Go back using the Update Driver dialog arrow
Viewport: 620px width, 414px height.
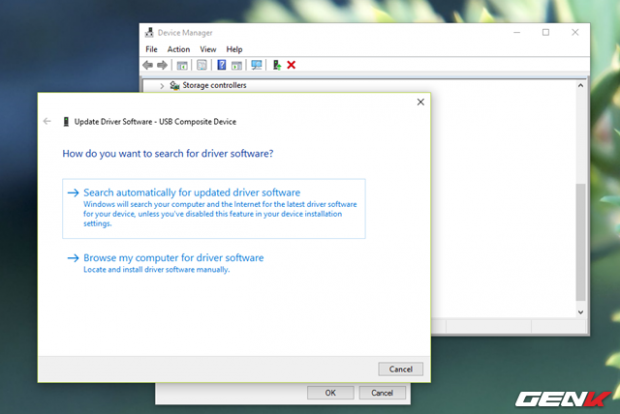tap(47, 121)
